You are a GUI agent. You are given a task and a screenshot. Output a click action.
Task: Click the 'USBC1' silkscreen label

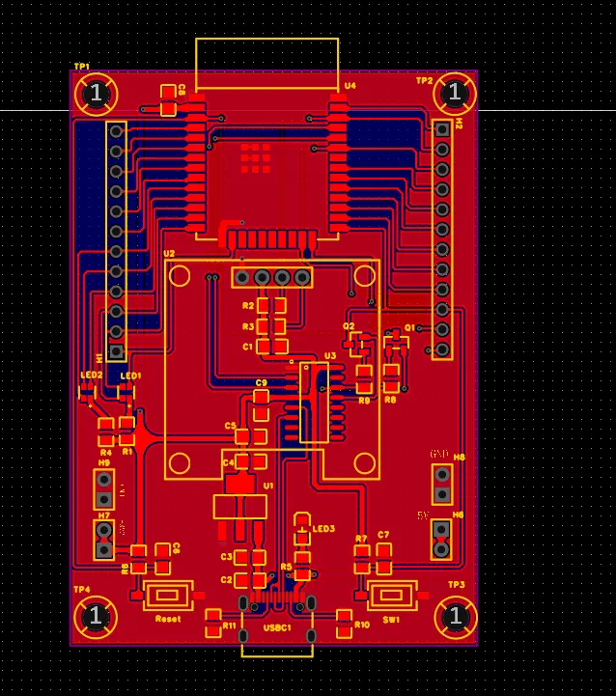tap(277, 628)
